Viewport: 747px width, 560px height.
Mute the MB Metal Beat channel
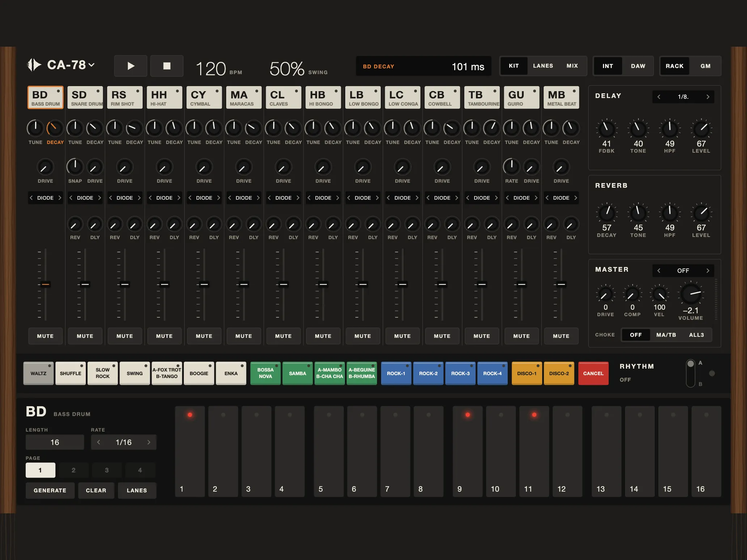(561, 336)
